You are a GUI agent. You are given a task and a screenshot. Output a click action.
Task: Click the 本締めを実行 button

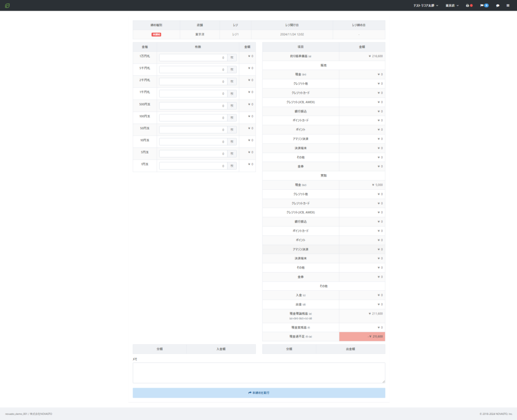click(x=259, y=393)
